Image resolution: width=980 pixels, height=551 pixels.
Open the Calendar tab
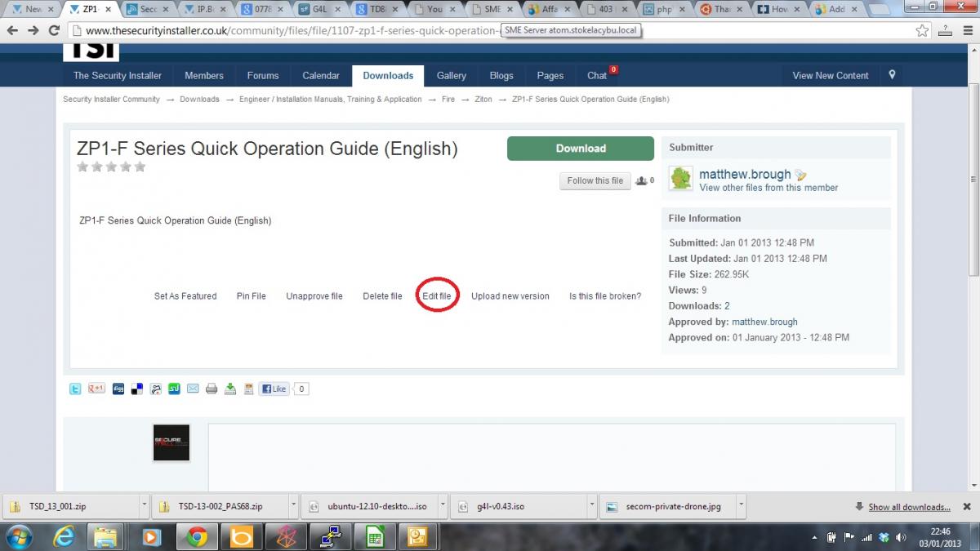click(x=321, y=75)
